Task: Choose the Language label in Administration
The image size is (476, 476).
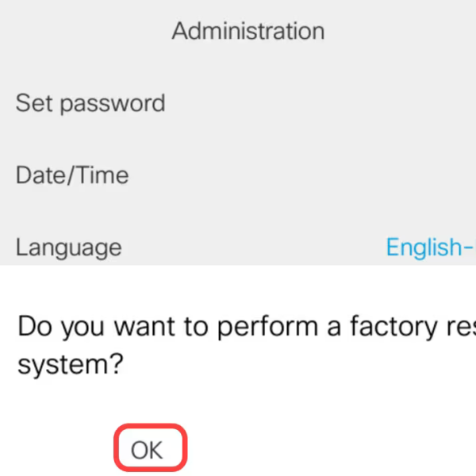Action: coord(69,248)
